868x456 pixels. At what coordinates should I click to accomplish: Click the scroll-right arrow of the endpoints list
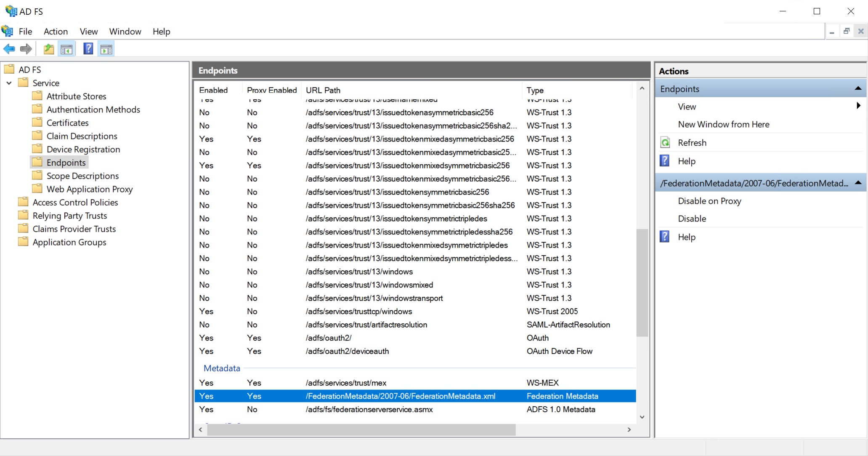coord(629,429)
